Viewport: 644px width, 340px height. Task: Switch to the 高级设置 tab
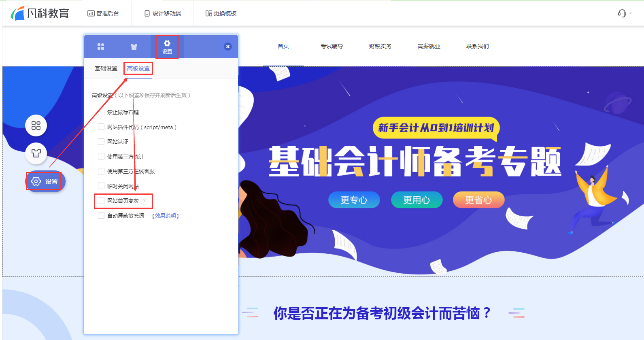[x=138, y=68]
